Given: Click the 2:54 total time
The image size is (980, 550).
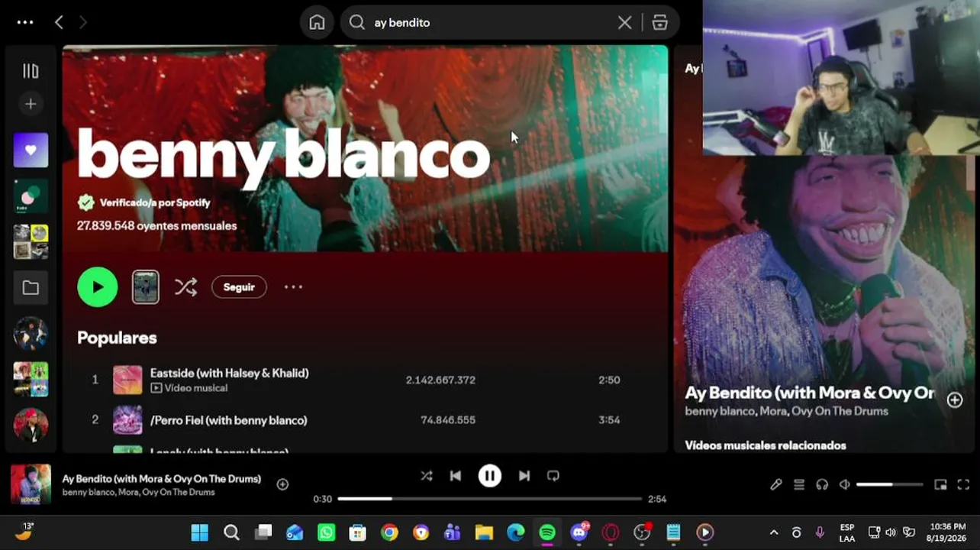Looking at the screenshot, I should pos(657,499).
